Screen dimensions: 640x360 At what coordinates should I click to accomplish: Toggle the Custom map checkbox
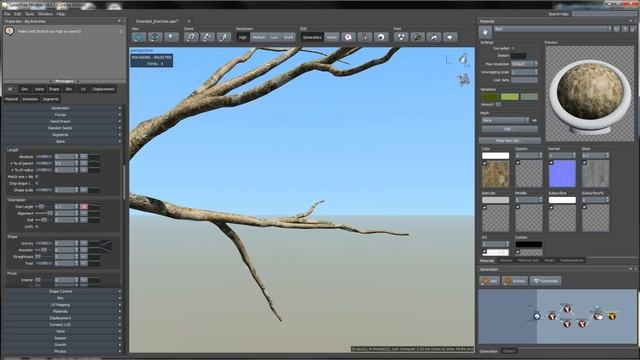(518, 251)
